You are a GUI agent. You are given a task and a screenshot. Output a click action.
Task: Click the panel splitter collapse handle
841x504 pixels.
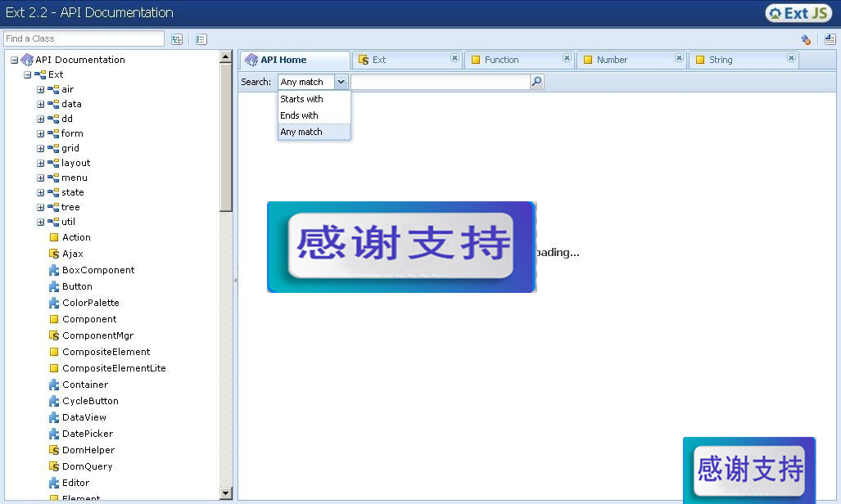[x=235, y=280]
